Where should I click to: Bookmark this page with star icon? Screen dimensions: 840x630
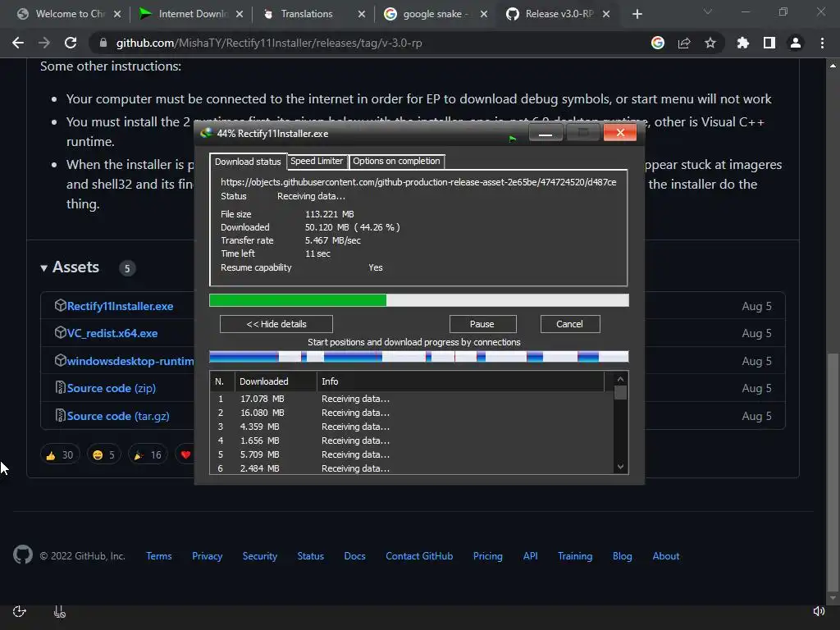point(710,43)
